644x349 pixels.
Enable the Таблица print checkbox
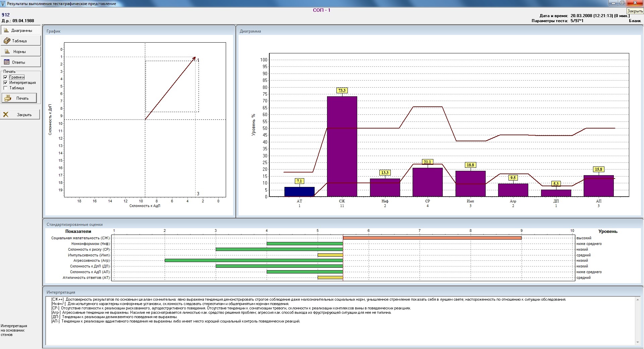[5, 88]
